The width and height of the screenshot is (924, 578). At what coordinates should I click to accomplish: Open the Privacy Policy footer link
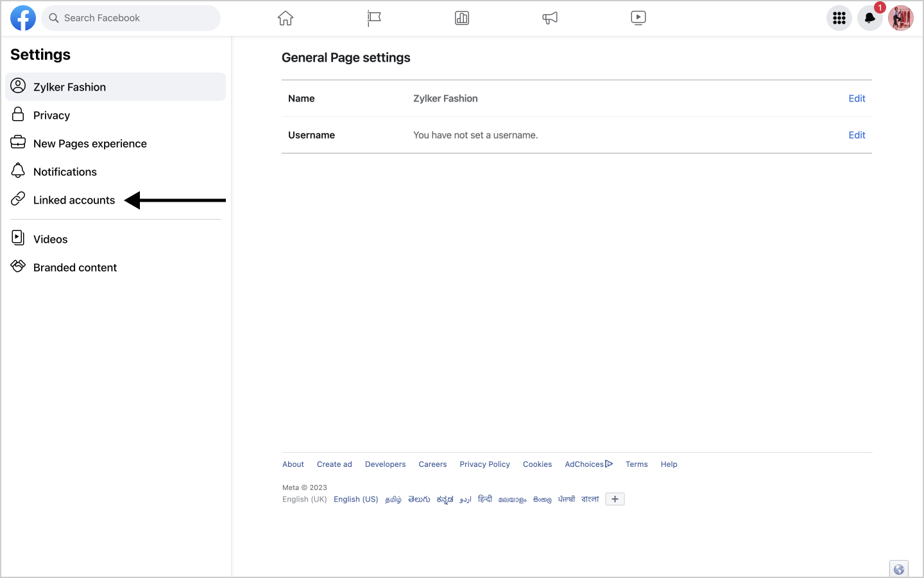pyautogui.click(x=484, y=464)
